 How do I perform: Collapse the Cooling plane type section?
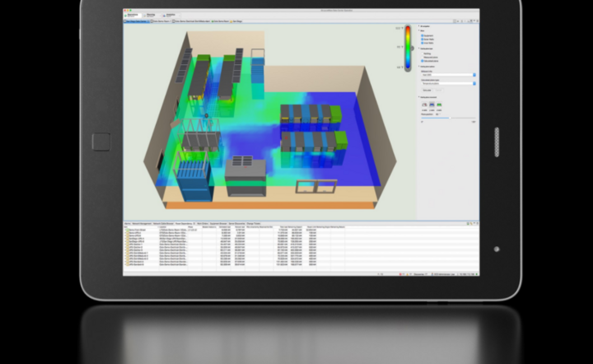(x=419, y=49)
